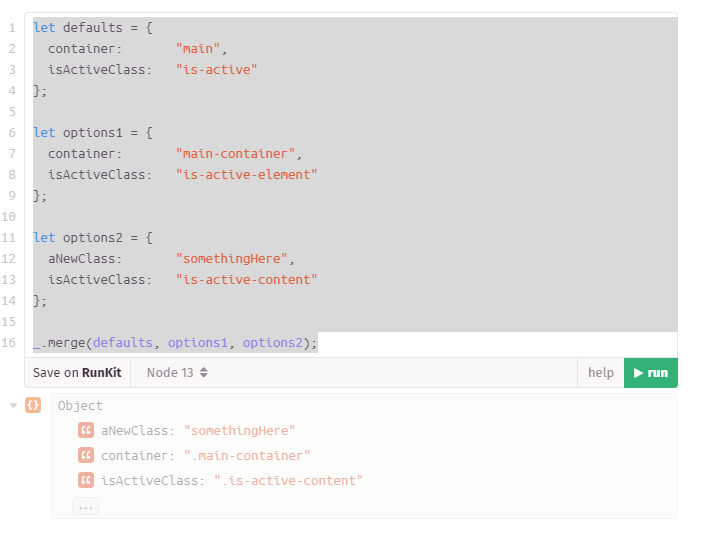Select the Object label in output

pos(80,406)
